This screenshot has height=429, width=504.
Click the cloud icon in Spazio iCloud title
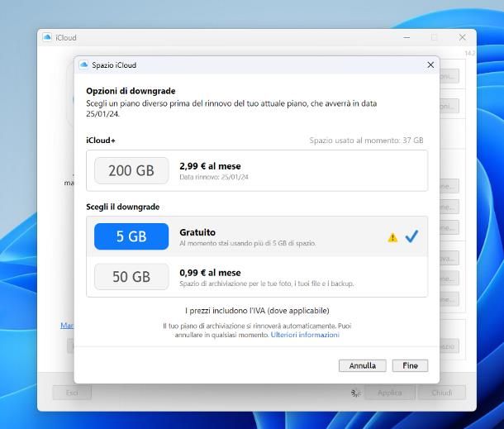click(84, 64)
